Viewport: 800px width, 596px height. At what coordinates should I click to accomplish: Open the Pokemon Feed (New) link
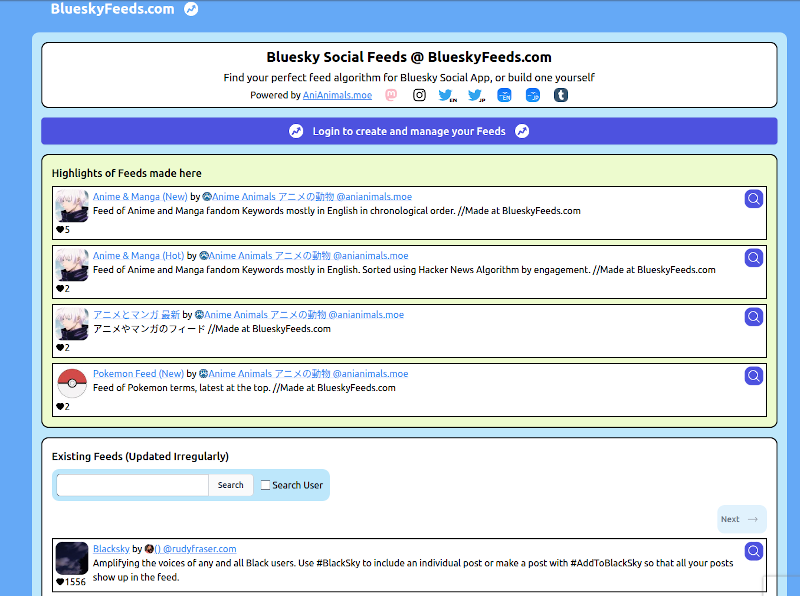138,374
